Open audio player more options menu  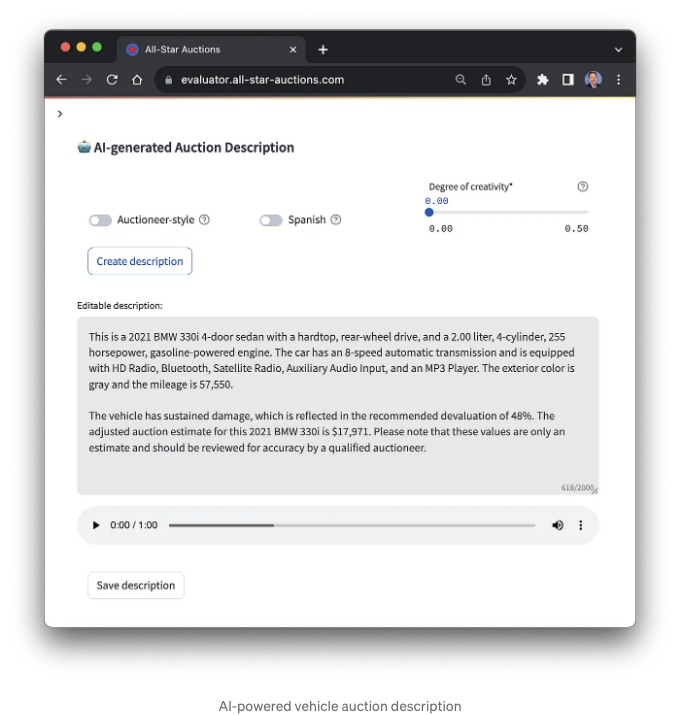(581, 525)
